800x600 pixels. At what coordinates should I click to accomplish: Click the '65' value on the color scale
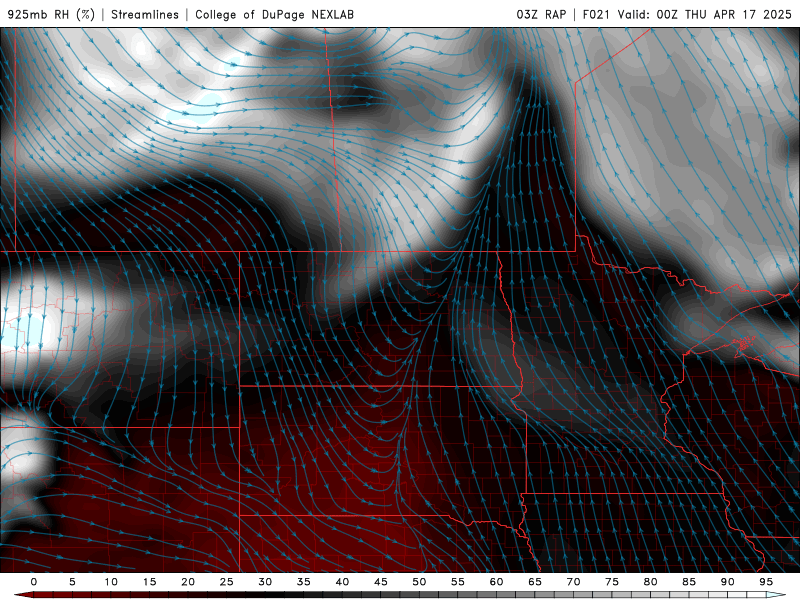coord(535,582)
